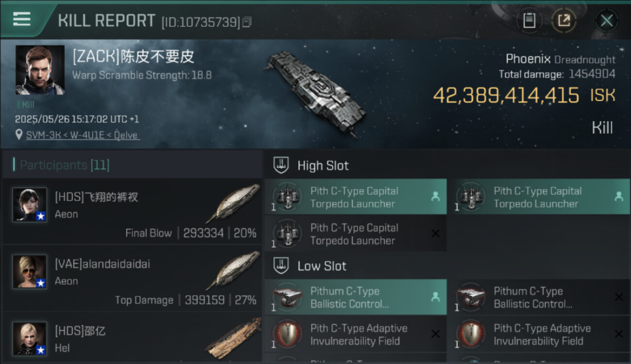Screen dimensions: 631x364
Task: Select the highlighted Pithum C-Type Ballistic Control
Action: point(354,298)
